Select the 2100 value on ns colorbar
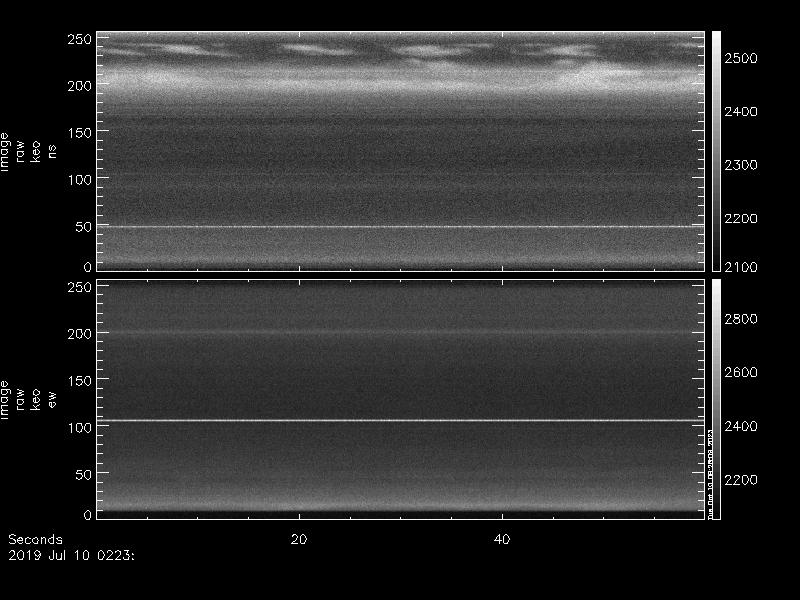 tap(741, 266)
